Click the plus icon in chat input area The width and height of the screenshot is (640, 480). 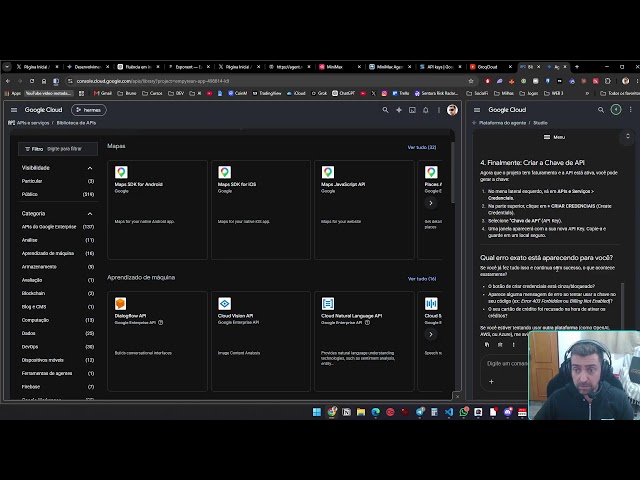[x=491, y=382]
